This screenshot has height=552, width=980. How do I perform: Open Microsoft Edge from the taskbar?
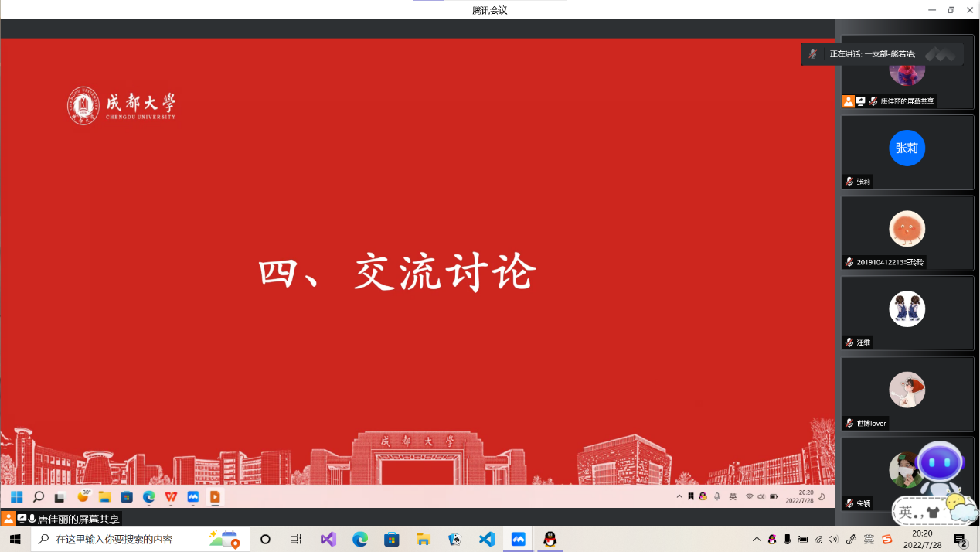pos(360,540)
